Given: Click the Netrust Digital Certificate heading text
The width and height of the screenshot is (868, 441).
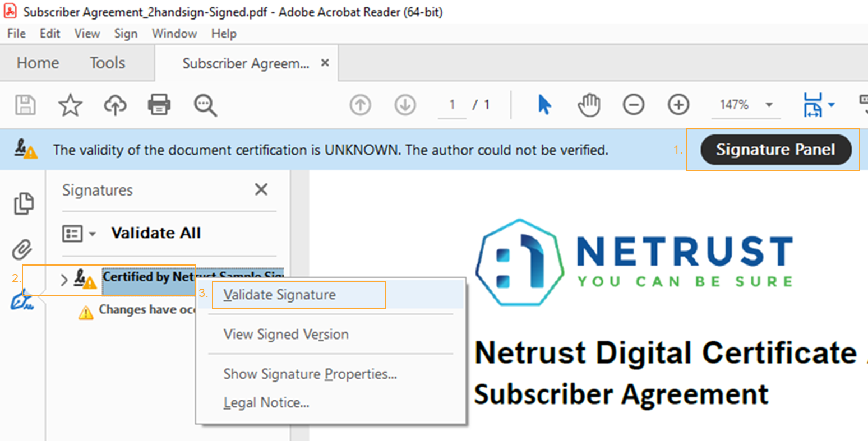Looking at the screenshot, I should tap(666, 354).
